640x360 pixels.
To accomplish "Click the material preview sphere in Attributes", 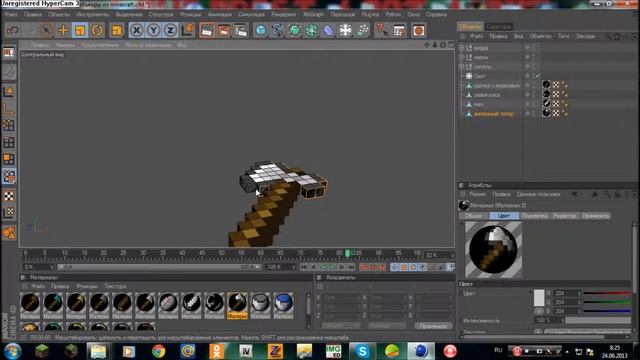I will click(x=493, y=250).
